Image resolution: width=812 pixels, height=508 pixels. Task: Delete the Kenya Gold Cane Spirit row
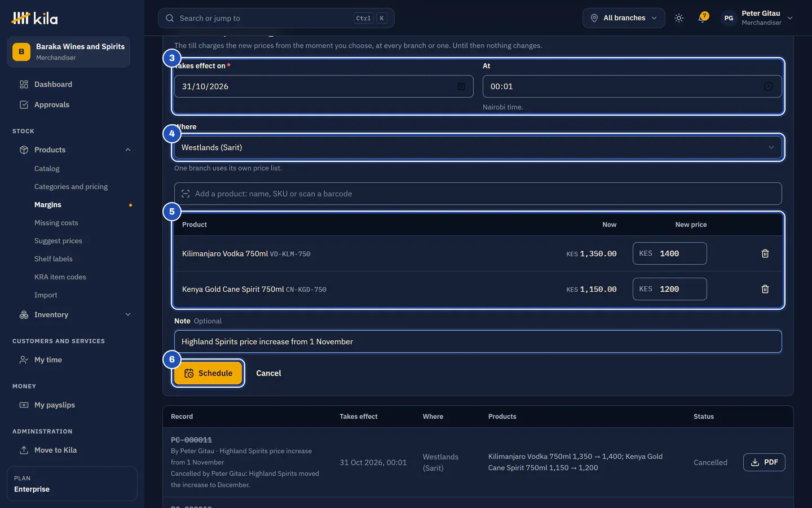pos(765,289)
